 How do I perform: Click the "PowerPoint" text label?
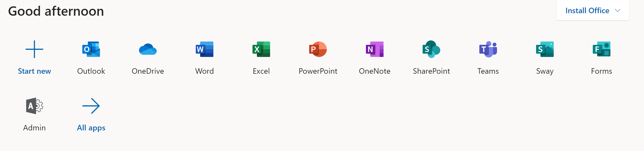click(x=318, y=71)
